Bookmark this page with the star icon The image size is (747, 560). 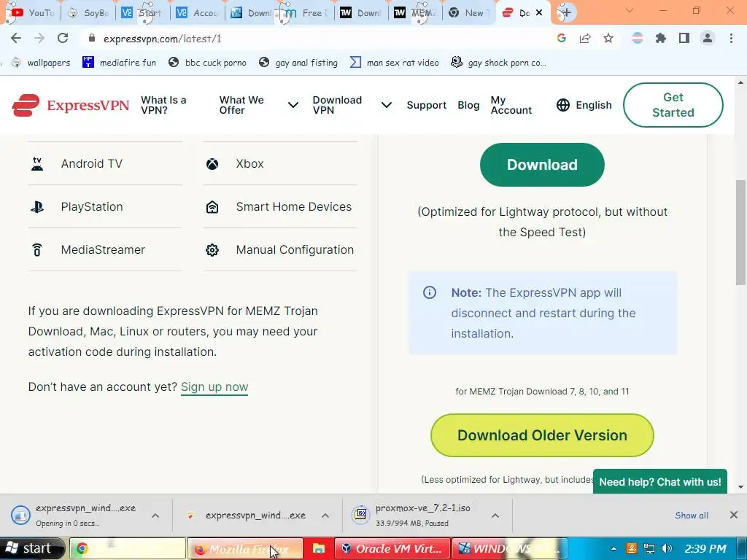pyautogui.click(x=608, y=39)
